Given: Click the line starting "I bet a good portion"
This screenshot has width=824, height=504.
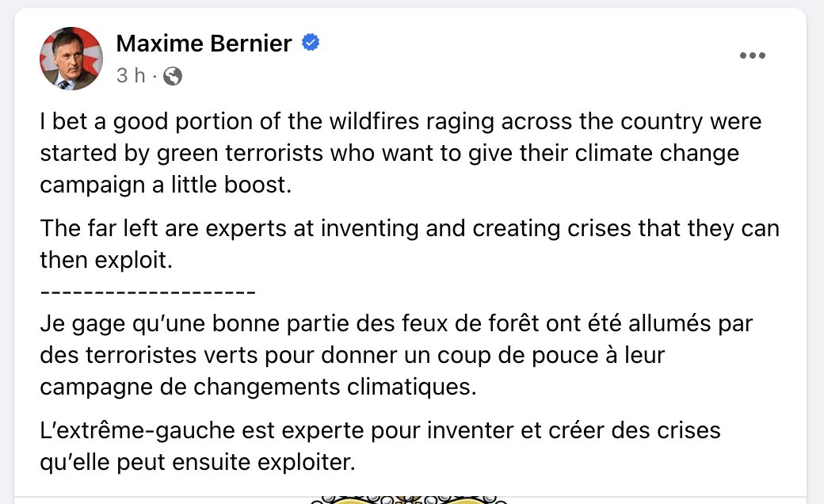Looking at the screenshot, I should 400,122.
